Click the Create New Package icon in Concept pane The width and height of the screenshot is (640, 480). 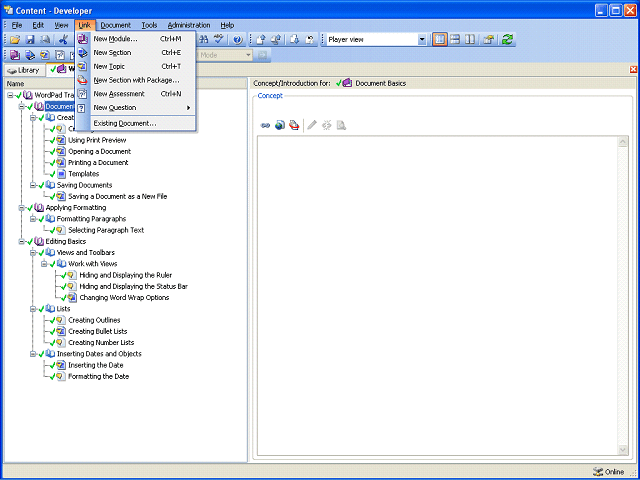(x=294, y=125)
